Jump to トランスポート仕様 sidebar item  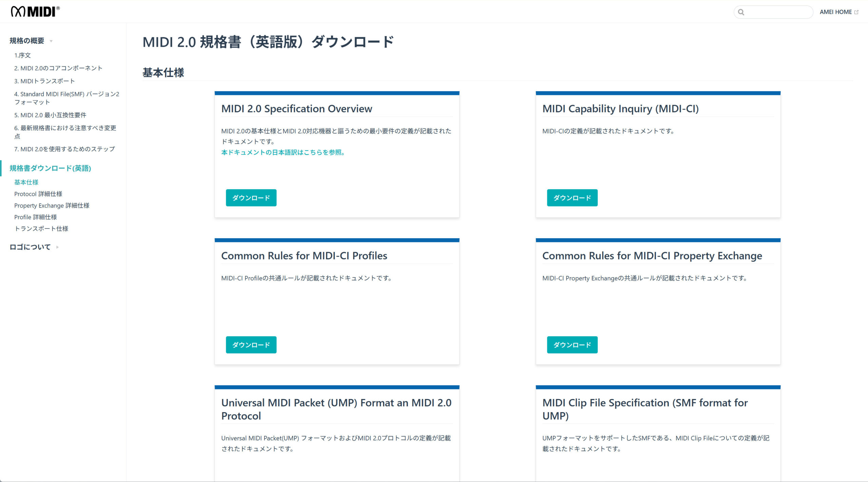(41, 228)
